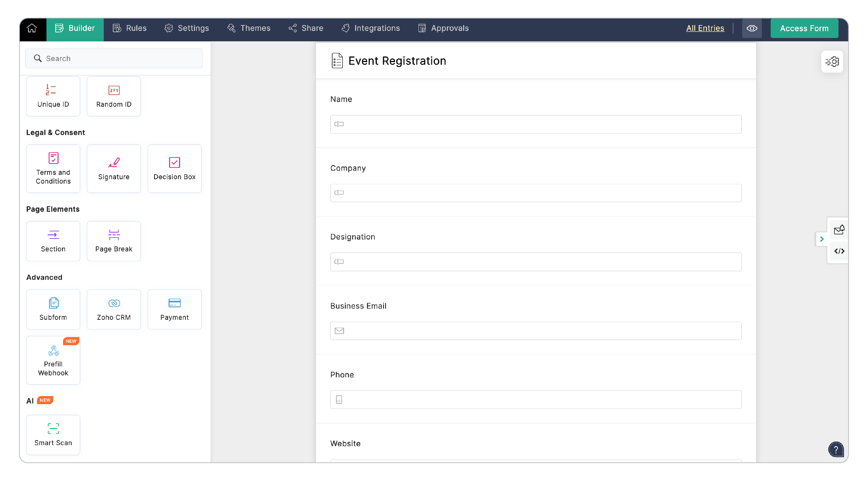Select the Unique ID field element
Viewport: 868px width, 477px height.
coord(53,96)
